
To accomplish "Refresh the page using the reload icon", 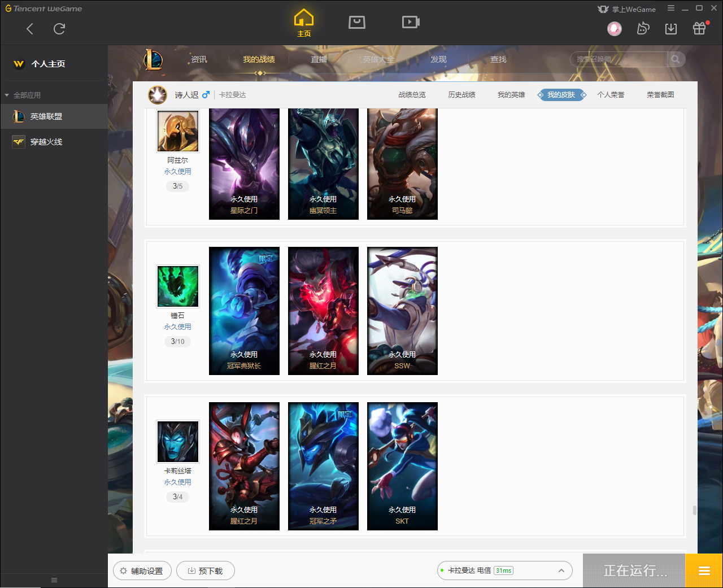I will [59, 29].
